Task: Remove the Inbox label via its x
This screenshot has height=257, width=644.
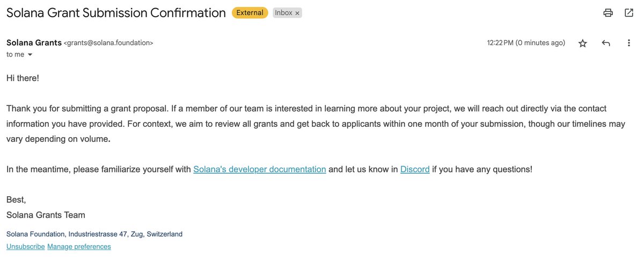Action: pos(298,13)
